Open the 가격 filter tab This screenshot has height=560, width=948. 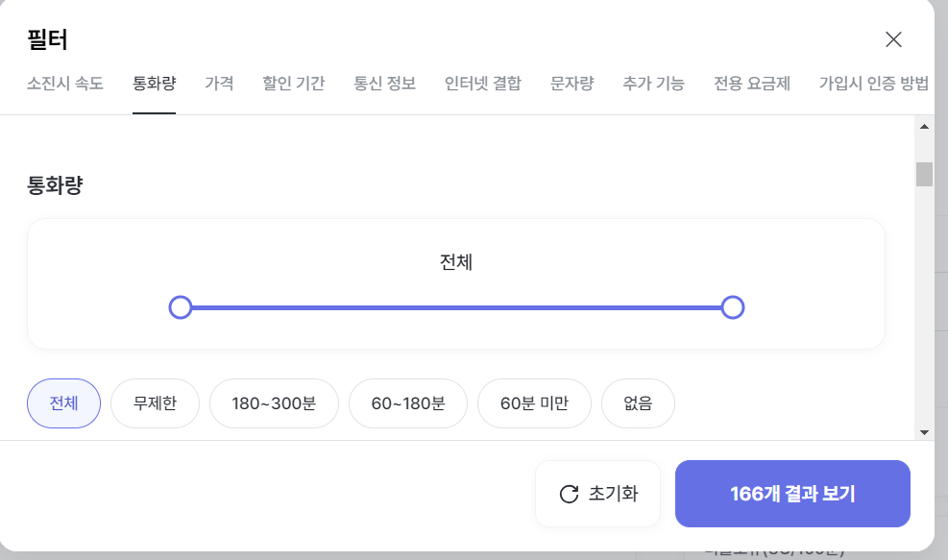coord(219,84)
